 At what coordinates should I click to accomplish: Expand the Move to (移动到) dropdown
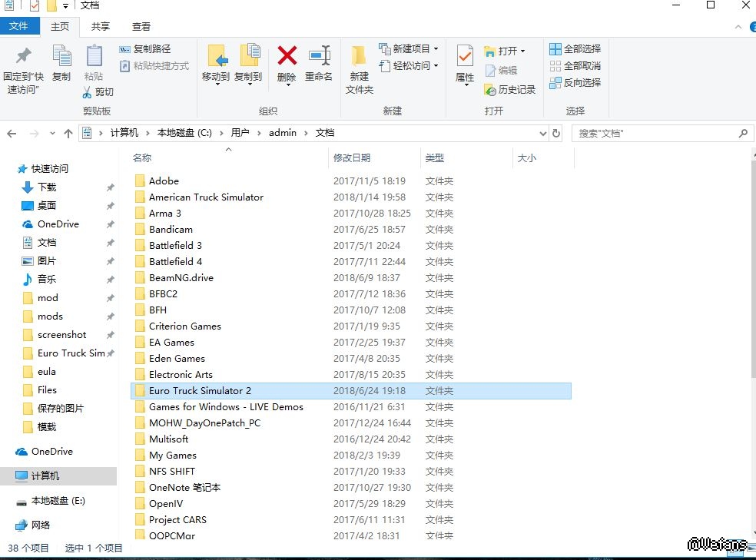pos(217,84)
